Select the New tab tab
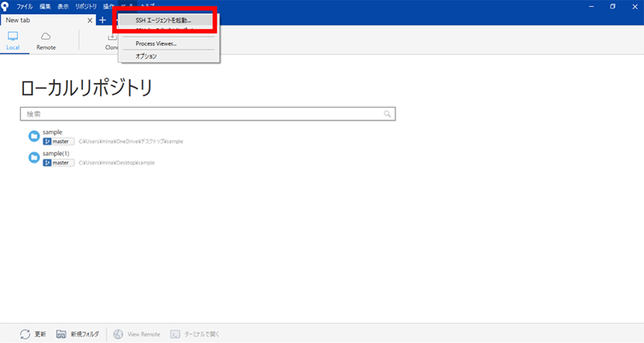The height and width of the screenshot is (343, 644). (48, 20)
